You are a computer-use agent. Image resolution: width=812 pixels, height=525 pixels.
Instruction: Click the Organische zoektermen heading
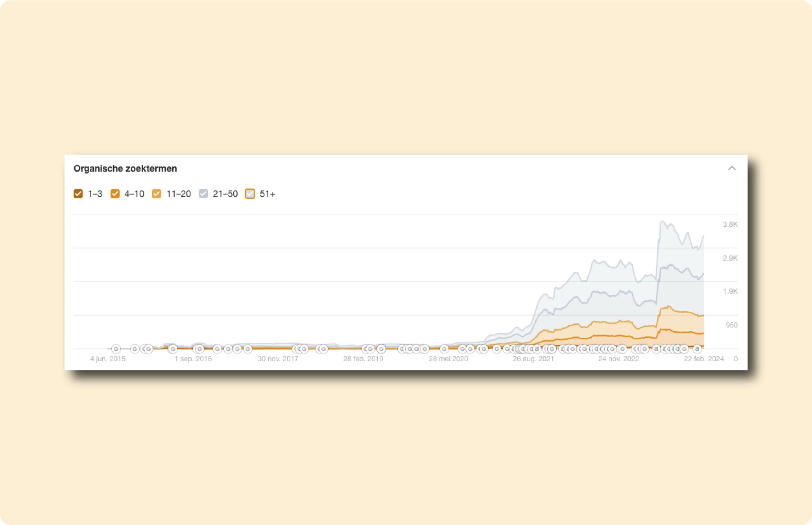tap(125, 169)
